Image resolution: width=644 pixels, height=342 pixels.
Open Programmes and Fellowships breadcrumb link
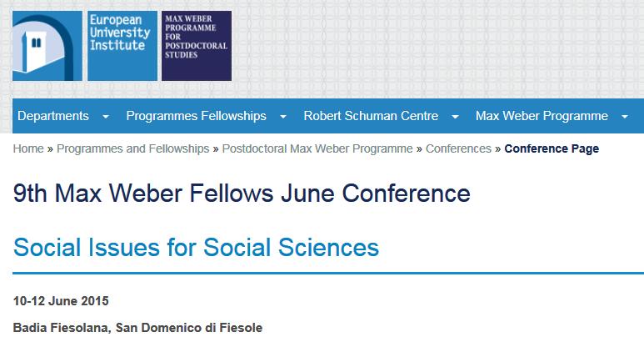pyautogui.click(x=133, y=148)
